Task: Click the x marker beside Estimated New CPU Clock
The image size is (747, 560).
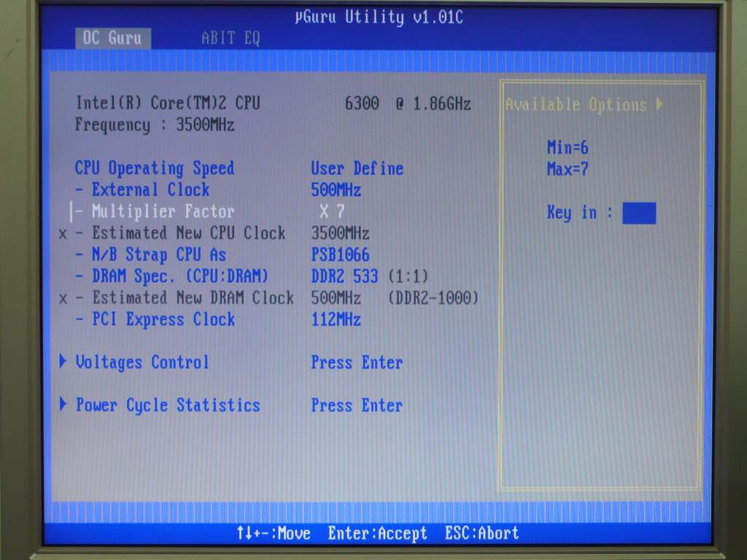Action: point(63,234)
